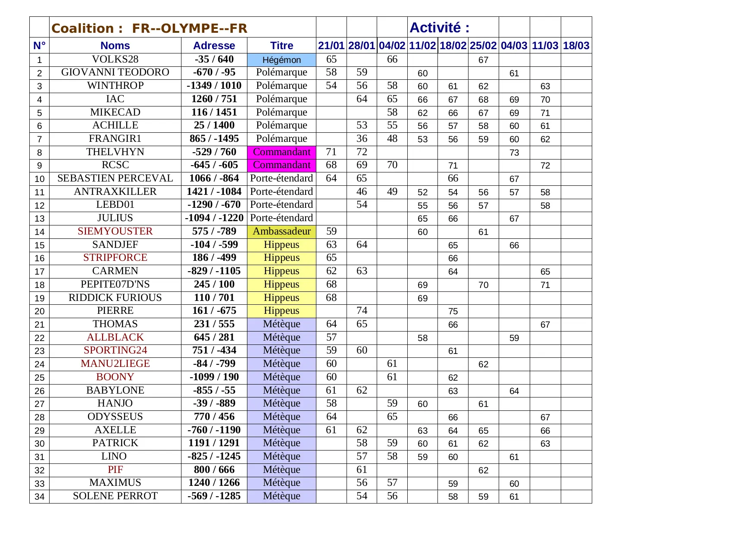This screenshot has height=535, width=756.
Task: Select the Adresse column header
Action: click(x=214, y=46)
